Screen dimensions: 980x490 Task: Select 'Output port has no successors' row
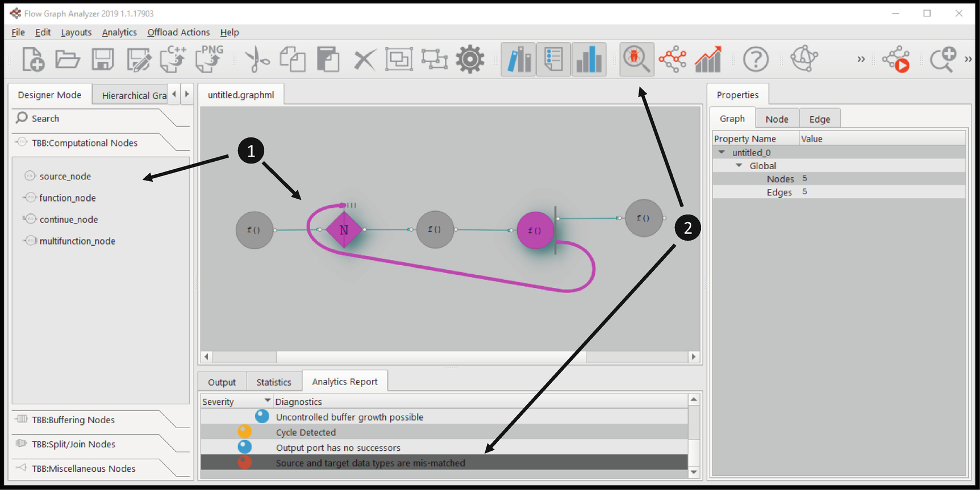point(444,447)
